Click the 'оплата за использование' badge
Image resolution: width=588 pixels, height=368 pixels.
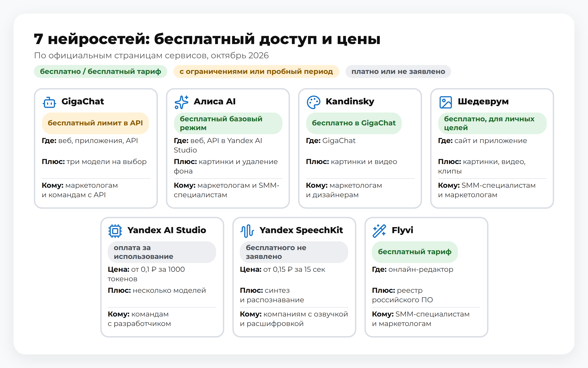162,252
